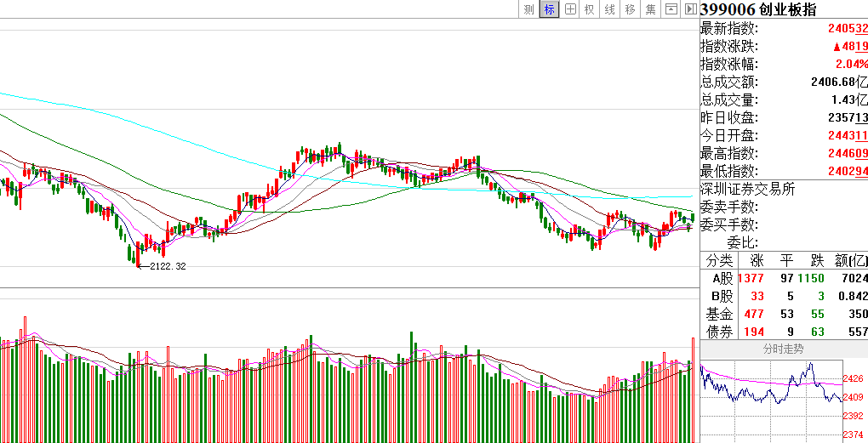Toggle the highlighted 标 button
868x443 pixels.
(x=549, y=9)
